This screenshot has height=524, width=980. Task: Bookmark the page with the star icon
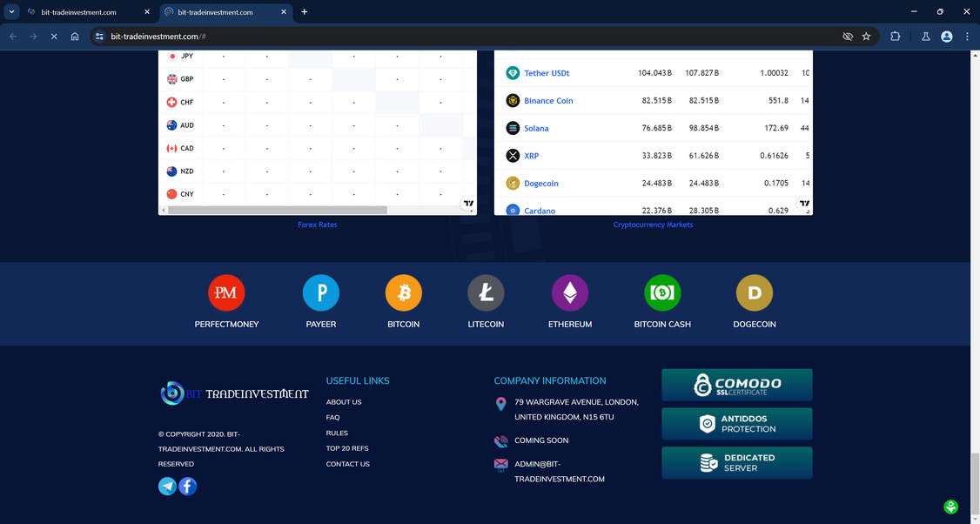[x=866, y=37]
